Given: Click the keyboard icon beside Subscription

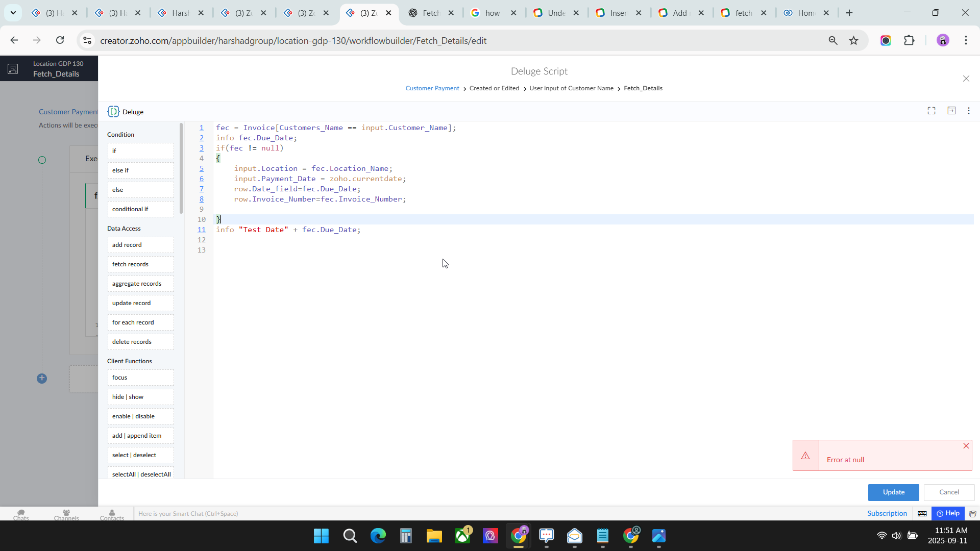Looking at the screenshot, I should (x=922, y=514).
